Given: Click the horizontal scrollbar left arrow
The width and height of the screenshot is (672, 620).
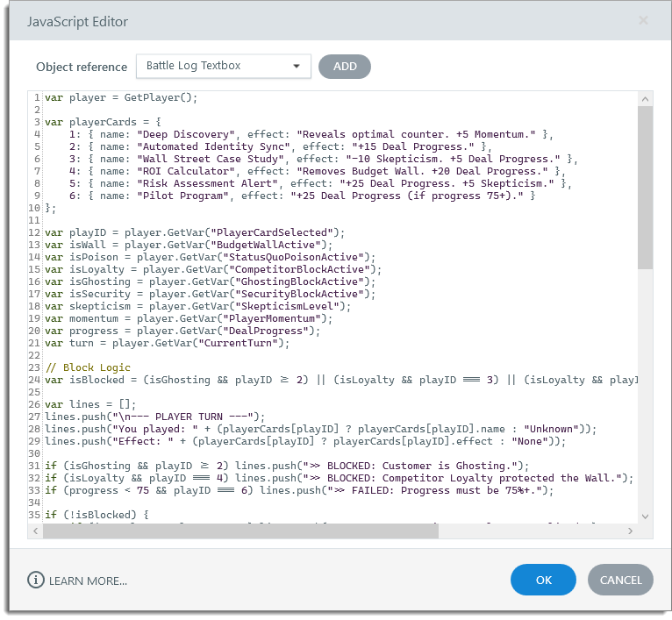Looking at the screenshot, I should 36,531.
